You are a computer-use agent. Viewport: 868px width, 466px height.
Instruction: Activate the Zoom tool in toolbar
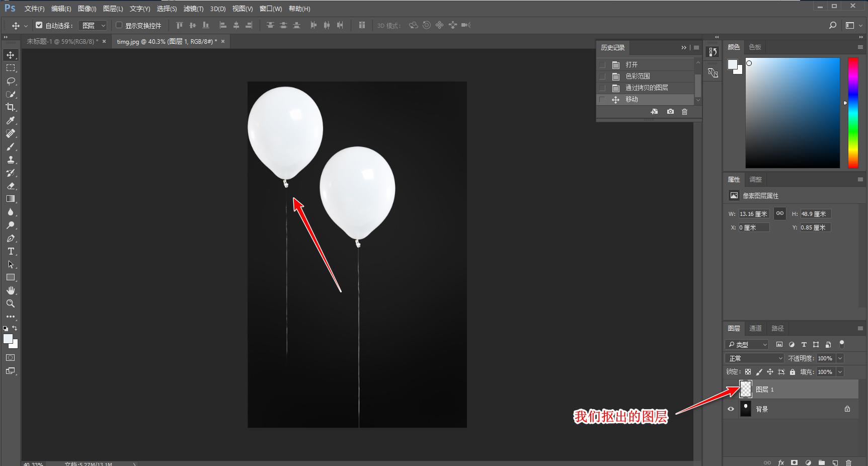pos(11,303)
